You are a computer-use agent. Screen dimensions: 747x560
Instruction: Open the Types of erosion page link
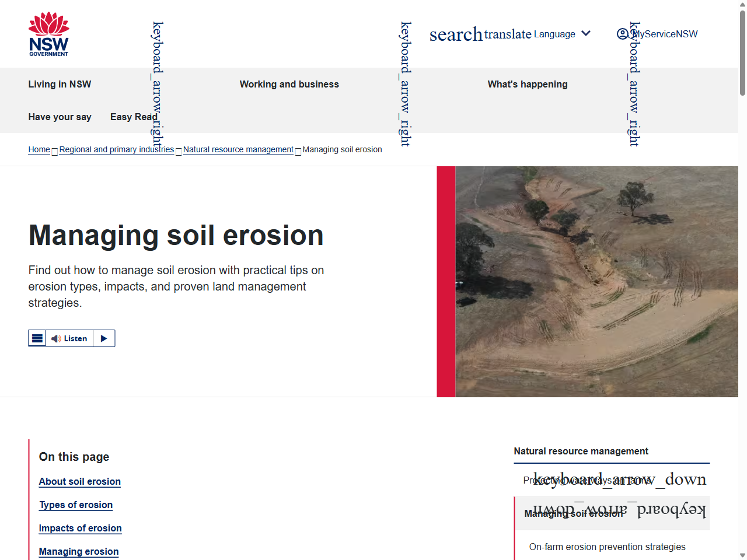pyautogui.click(x=76, y=505)
